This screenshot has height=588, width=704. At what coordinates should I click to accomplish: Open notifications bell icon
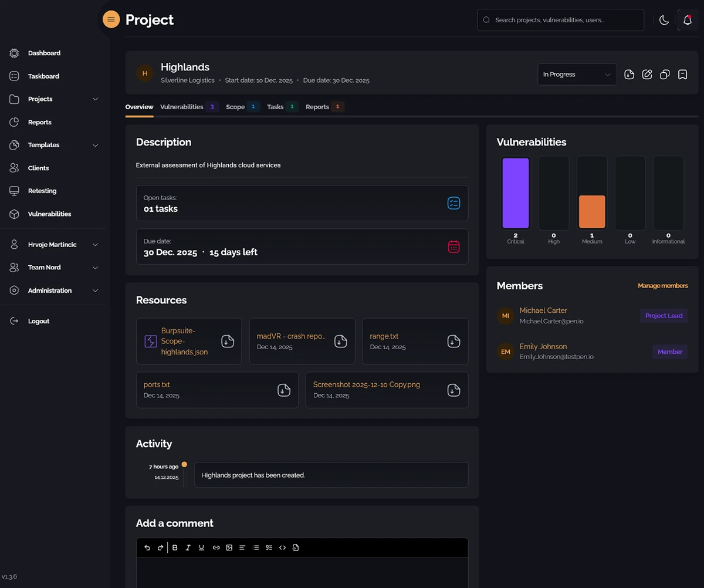point(688,20)
